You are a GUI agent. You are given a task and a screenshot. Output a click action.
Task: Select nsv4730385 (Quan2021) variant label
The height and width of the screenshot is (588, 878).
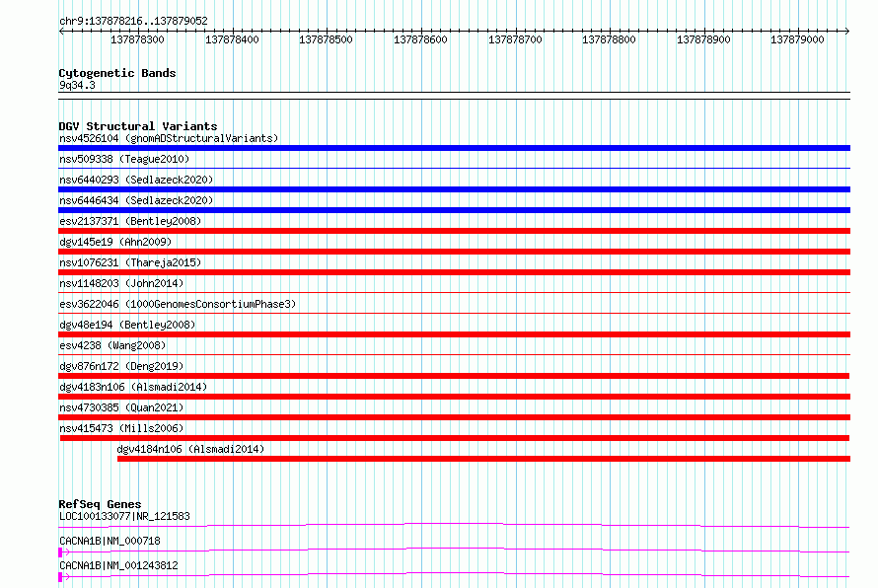[121, 407]
